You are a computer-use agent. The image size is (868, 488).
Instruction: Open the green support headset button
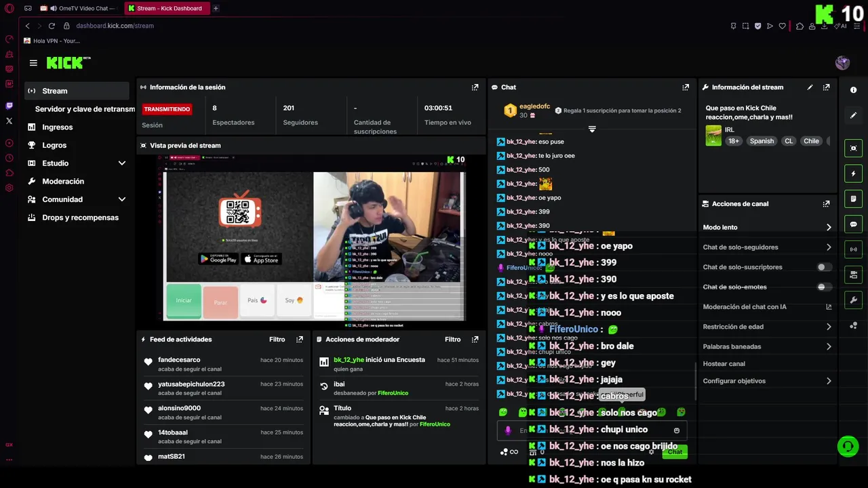(847, 446)
